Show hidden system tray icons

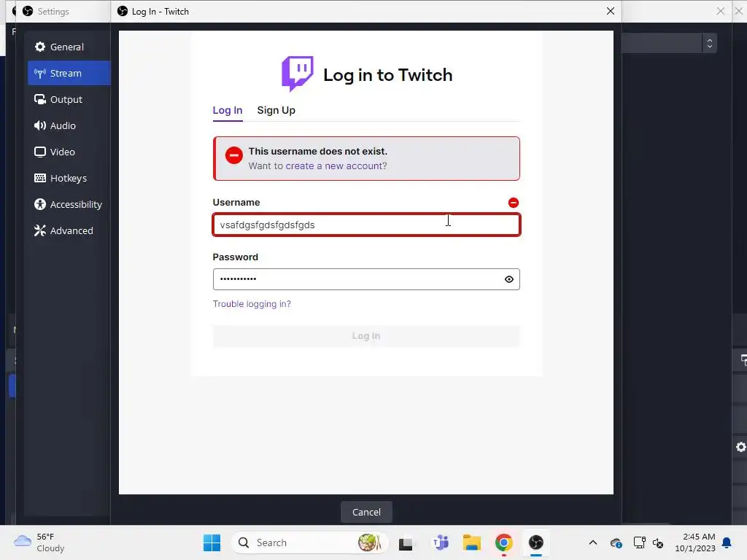click(592, 542)
